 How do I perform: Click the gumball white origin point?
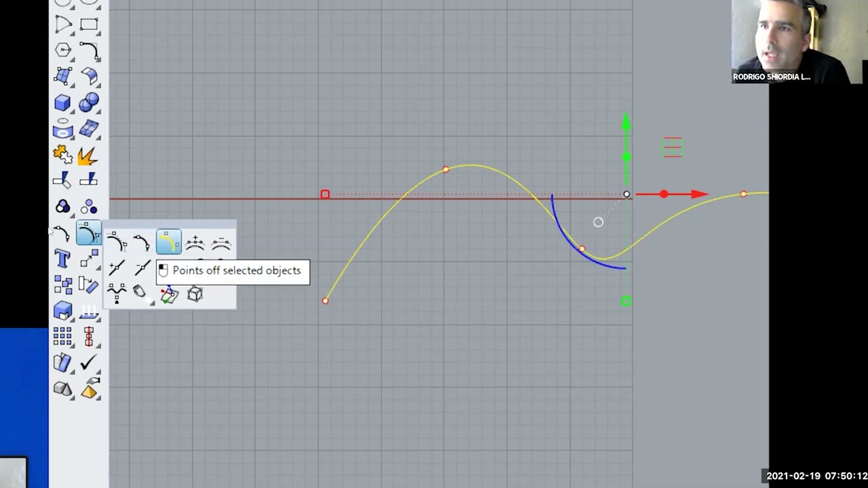[x=627, y=195]
